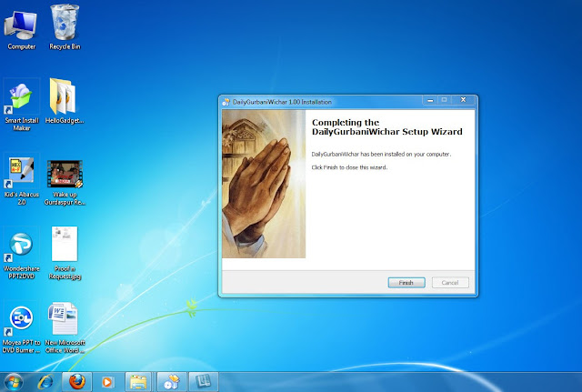Close the DailyGurbaniWichar installation window
582x392 pixels.
[463, 100]
